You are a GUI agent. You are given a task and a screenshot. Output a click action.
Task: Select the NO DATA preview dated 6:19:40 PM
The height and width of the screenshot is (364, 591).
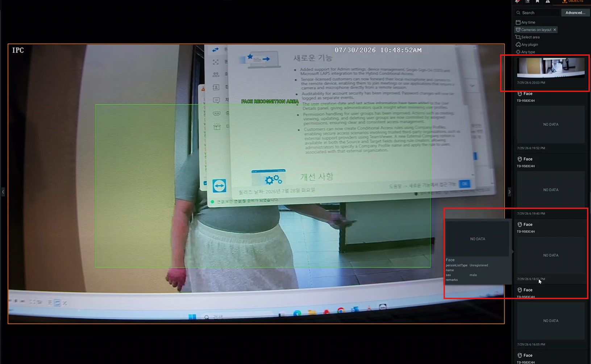click(551, 190)
